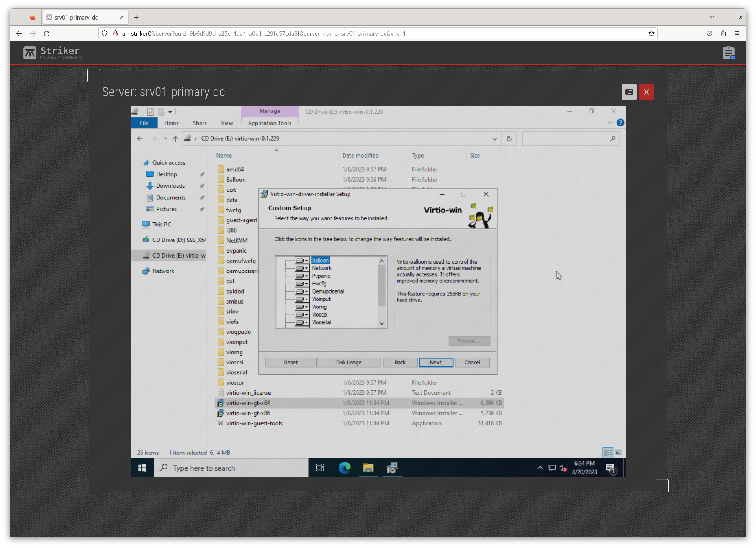Image resolution: width=756 pixels, height=548 pixels.
Task: Open the Striker clipboard jobs icon
Action: coord(728,53)
